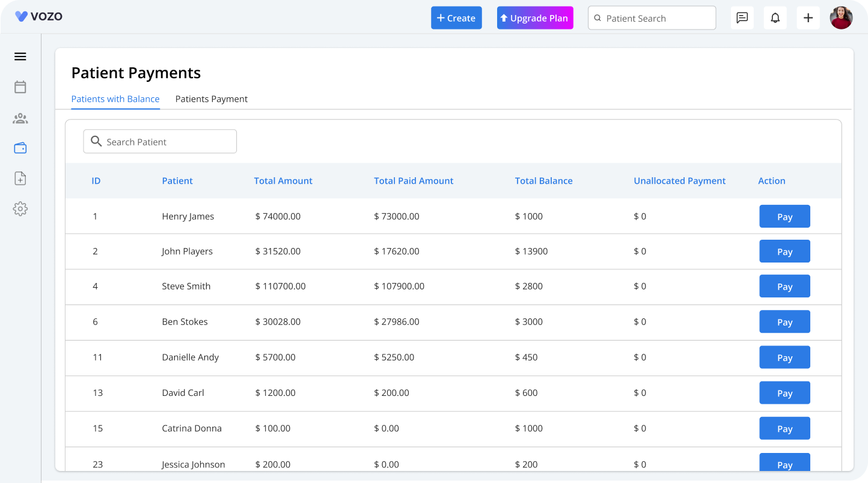The height and width of the screenshot is (483, 868).
Task: Click the Create button
Action: (x=456, y=18)
